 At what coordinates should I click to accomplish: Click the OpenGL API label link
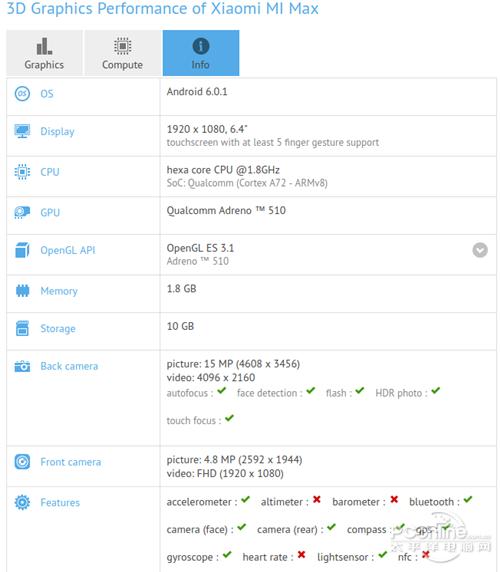(x=68, y=250)
